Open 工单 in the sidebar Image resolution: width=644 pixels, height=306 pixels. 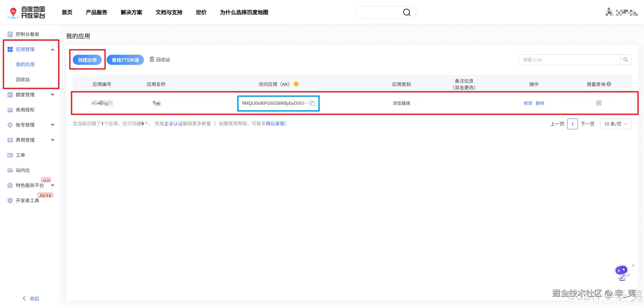(x=20, y=155)
